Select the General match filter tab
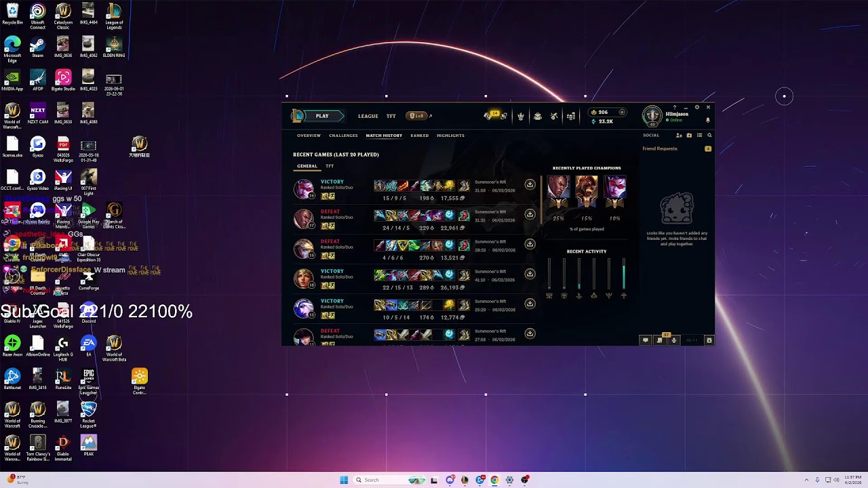 point(307,166)
